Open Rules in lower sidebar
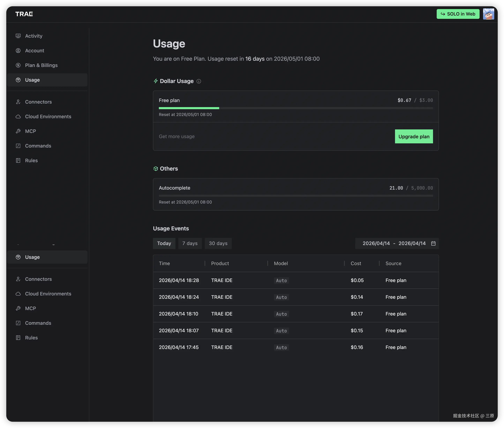 point(31,338)
